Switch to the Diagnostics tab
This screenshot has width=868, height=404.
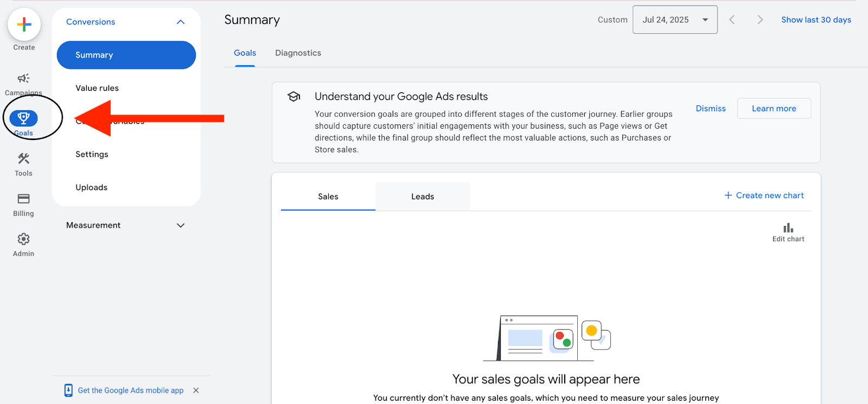298,53
